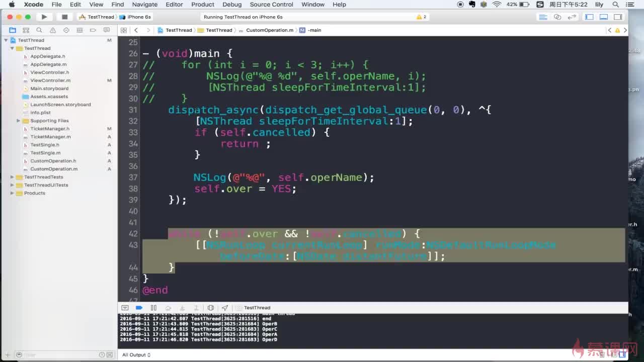The image size is (644, 362).
Task: Open the Navigate menu
Action: click(x=144, y=5)
